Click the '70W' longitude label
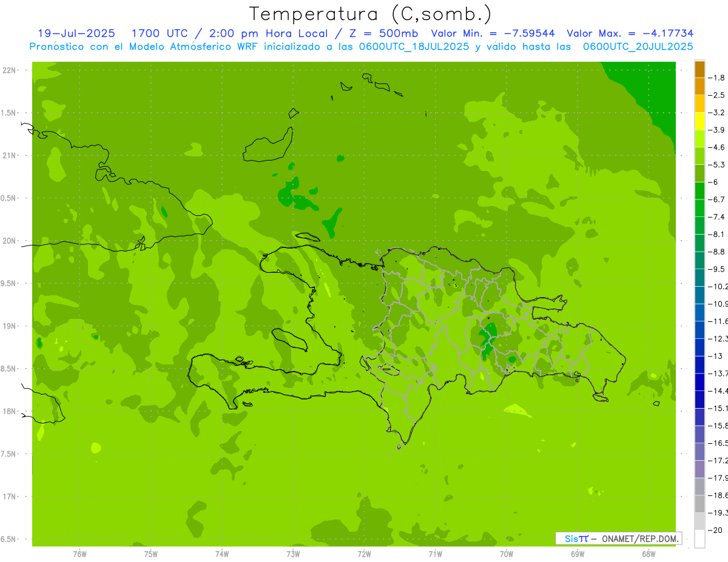This screenshot has width=728, height=562. [x=507, y=554]
